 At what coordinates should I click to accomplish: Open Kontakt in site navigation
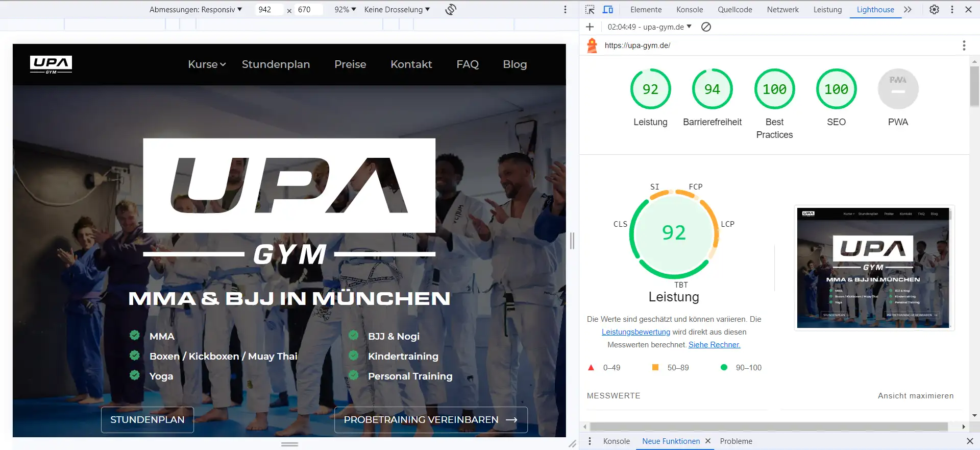411,64
